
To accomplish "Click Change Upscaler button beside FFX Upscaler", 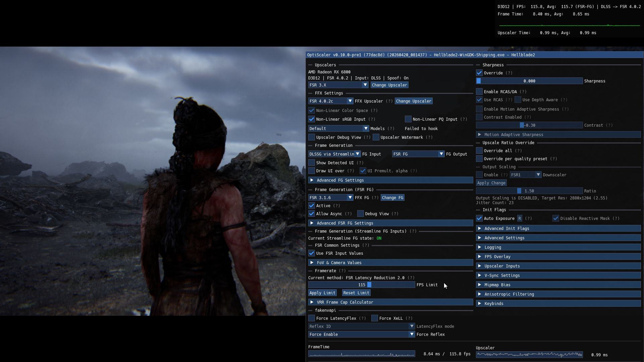I will click(413, 101).
